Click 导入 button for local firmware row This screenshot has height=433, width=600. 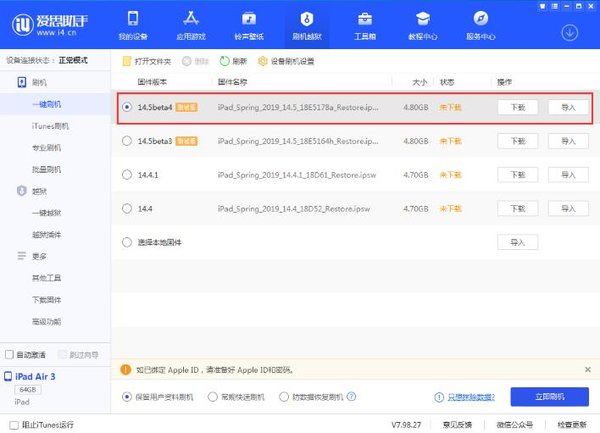coord(518,242)
